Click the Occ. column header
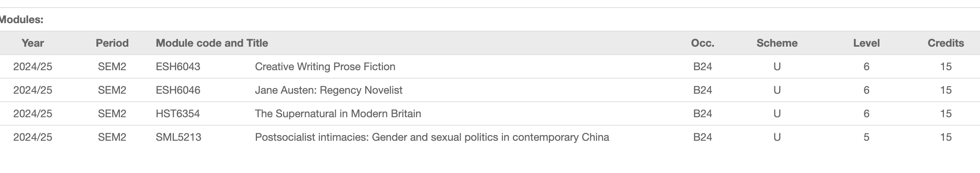This screenshot has height=173, width=980. pos(702,43)
